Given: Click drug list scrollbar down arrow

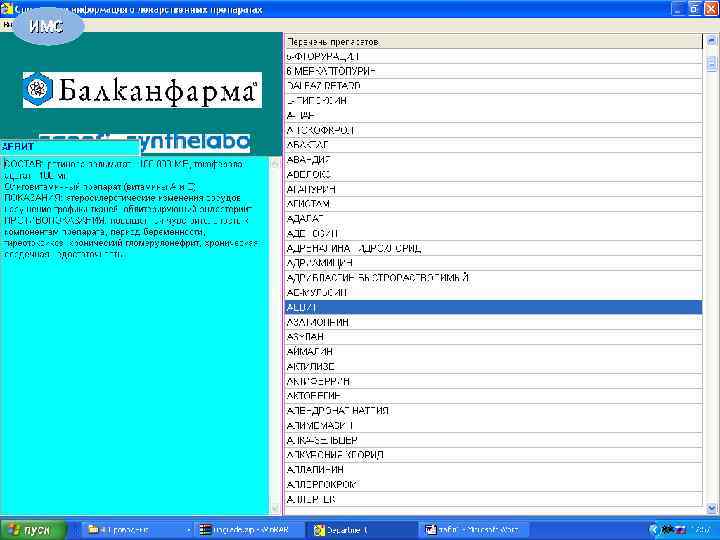Looking at the screenshot, I should (712, 508).
